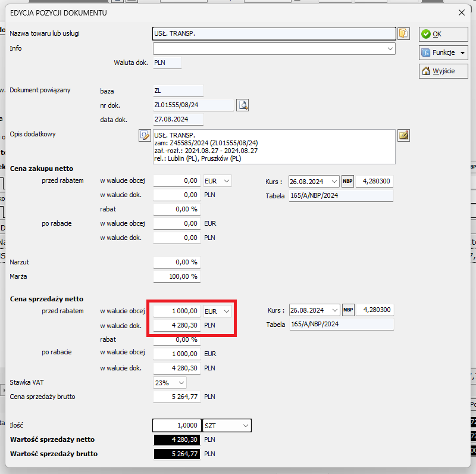Expand the Info dropdown list
The width and height of the screenshot is (476, 474).
[x=390, y=48]
